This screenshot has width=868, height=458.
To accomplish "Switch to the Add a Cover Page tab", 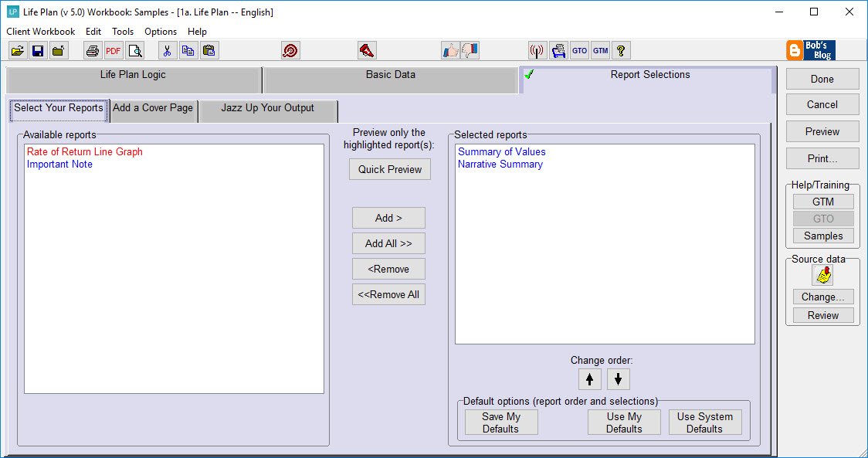I will (x=153, y=110).
